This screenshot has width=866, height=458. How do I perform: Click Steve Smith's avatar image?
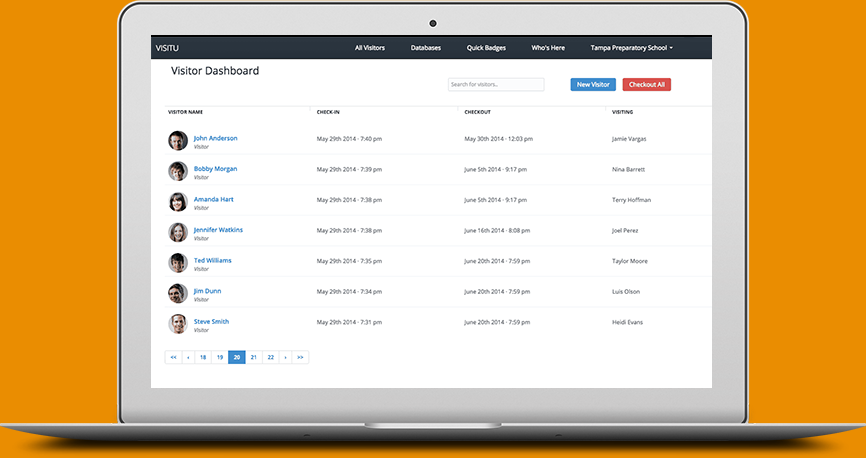click(x=177, y=324)
